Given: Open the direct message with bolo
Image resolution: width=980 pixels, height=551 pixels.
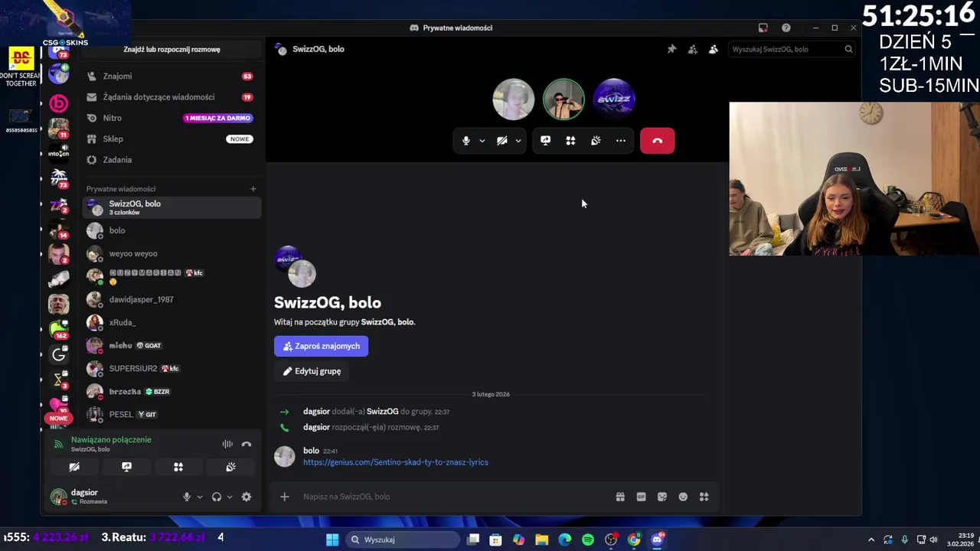Looking at the screenshot, I should [171, 230].
